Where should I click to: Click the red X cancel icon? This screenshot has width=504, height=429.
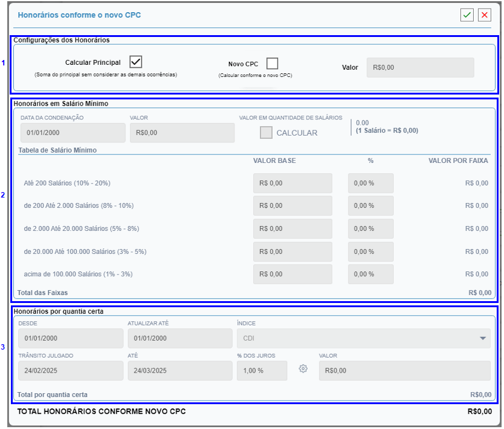pyautogui.click(x=484, y=15)
